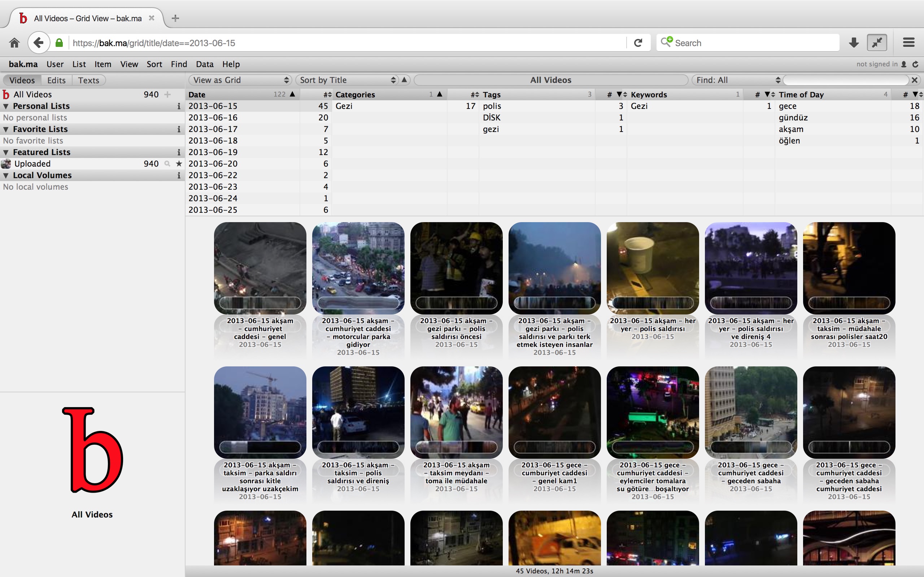Screen dimensions: 924x577
Task: Open the Sort menu
Action: (154, 64)
